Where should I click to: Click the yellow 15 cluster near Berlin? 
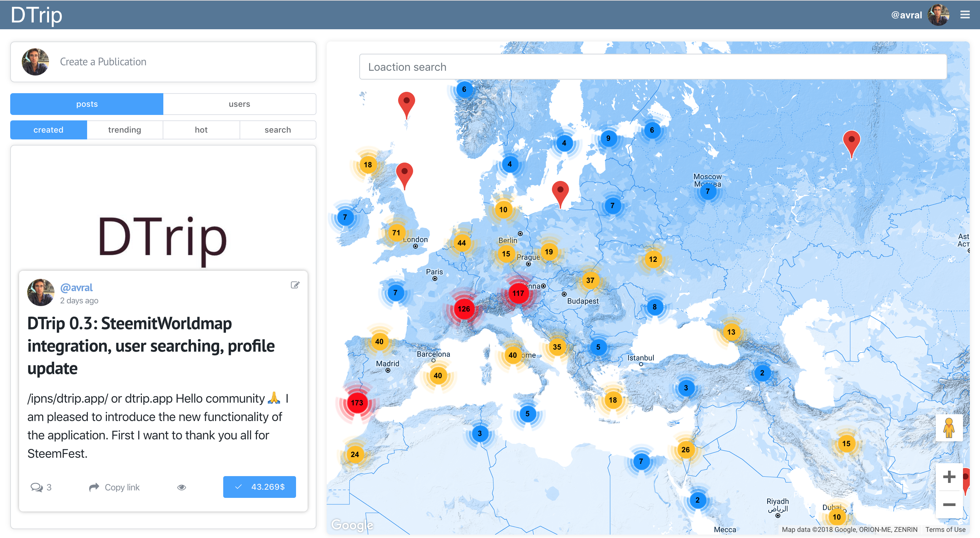click(506, 254)
